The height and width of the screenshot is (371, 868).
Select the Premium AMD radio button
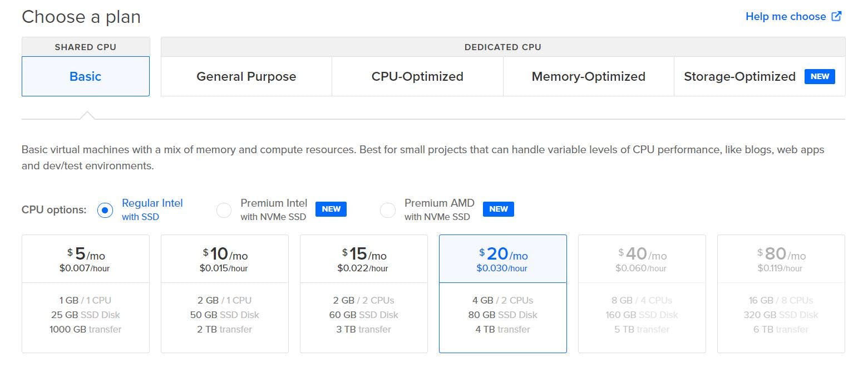point(387,210)
